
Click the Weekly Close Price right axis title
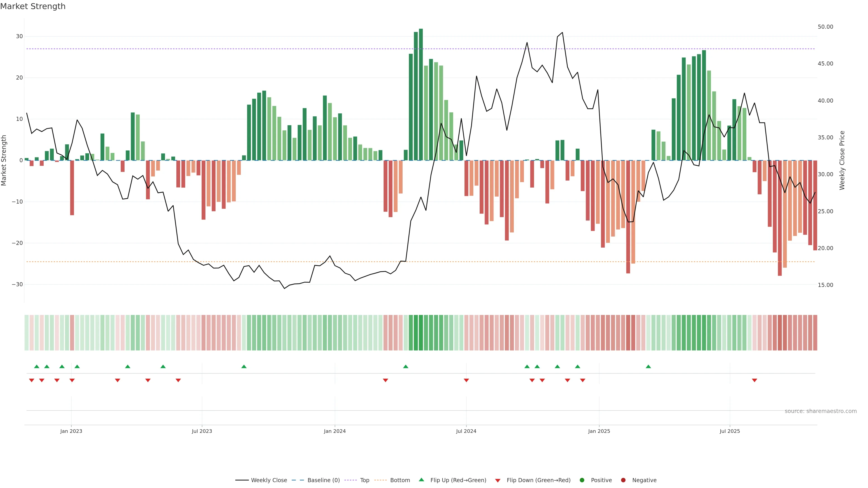click(842, 160)
